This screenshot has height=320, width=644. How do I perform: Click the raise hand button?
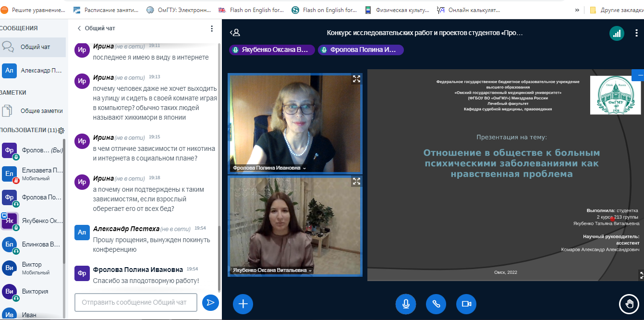[x=629, y=304]
